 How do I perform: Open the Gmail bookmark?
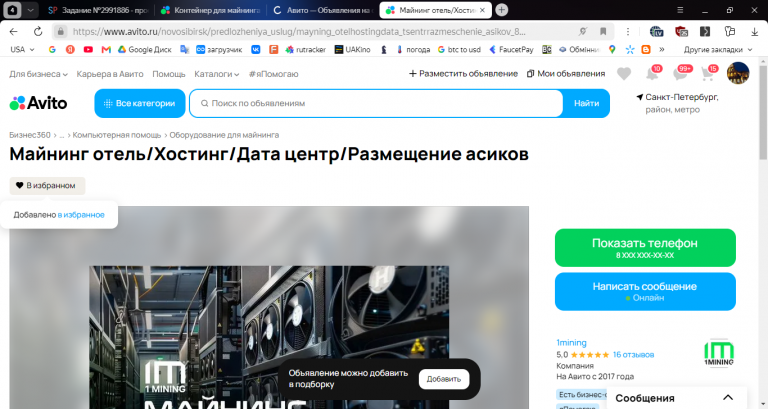pyautogui.click(x=106, y=49)
